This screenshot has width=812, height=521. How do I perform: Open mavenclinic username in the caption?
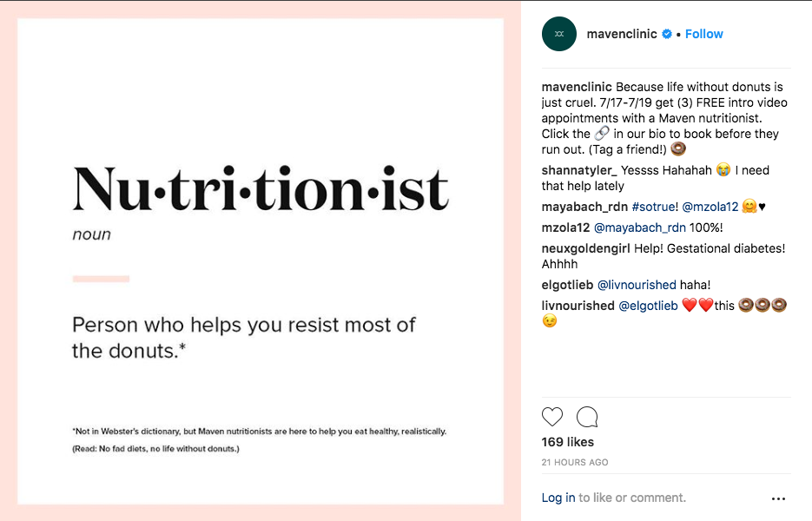click(577, 87)
